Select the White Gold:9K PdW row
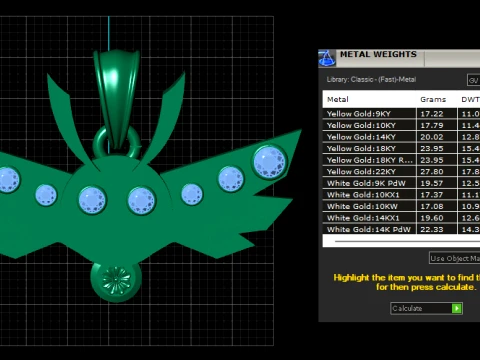The height and width of the screenshot is (360, 480). pyautogui.click(x=401, y=183)
